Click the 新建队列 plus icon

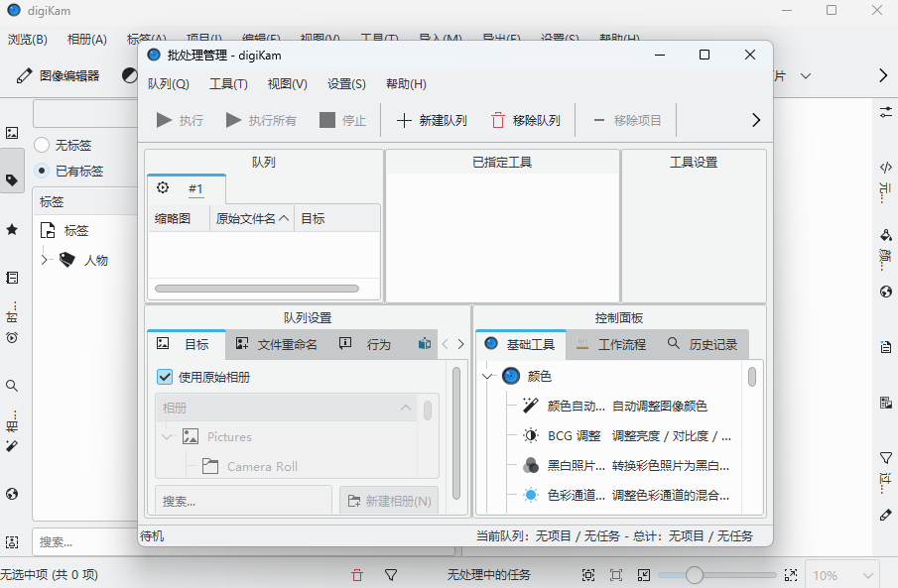tap(404, 120)
